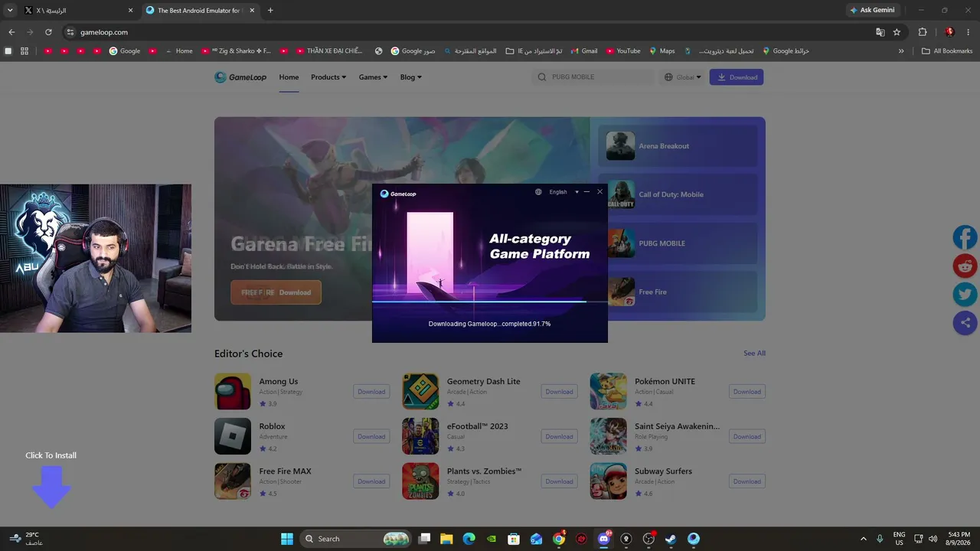Open Steam from the taskbar
Screen dimensions: 980x551
point(671,539)
